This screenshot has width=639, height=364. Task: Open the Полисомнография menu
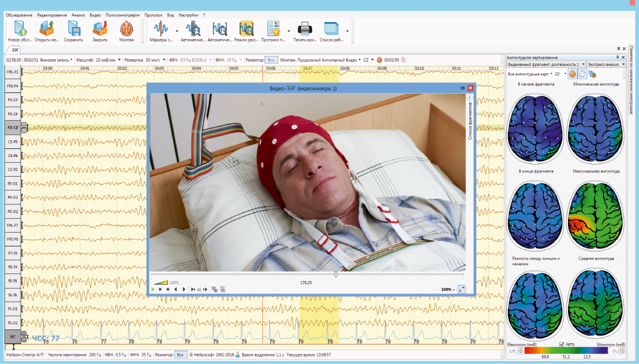(x=123, y=14)
